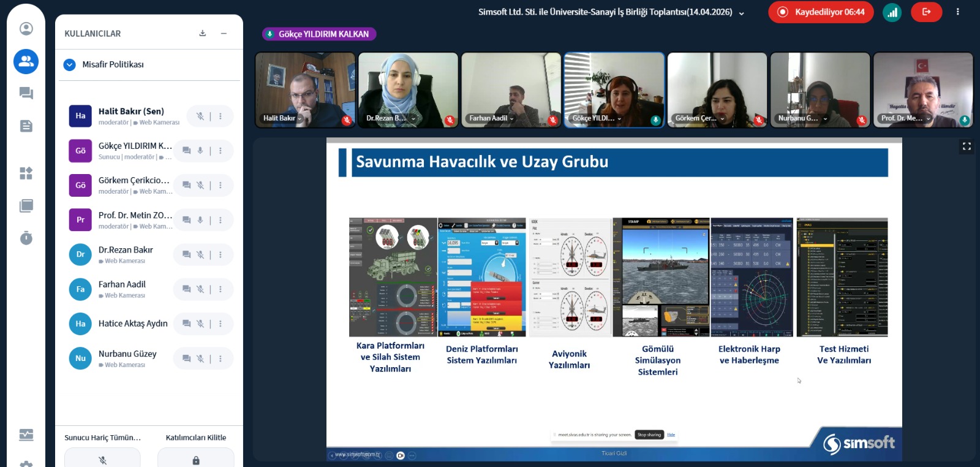Download the user list
This screenshot has width=980, height=467.
pyautogui.click(x=203, y=33)
